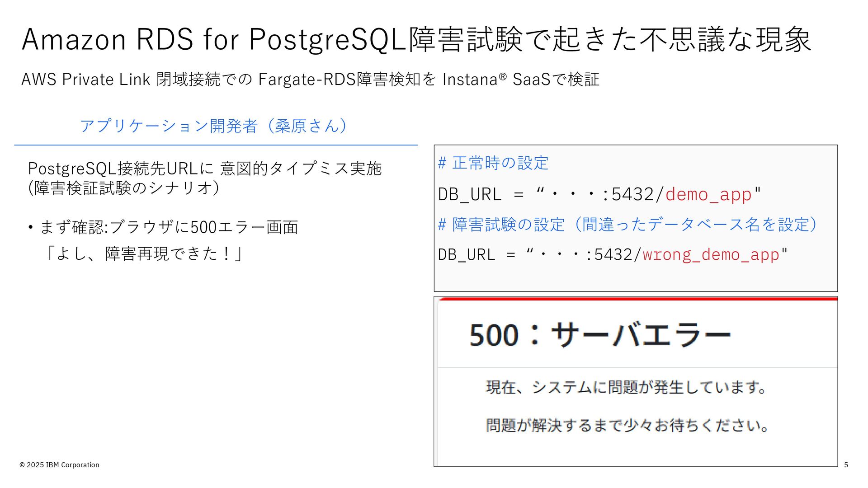Click the © 2025 IBM Corporation footer

tap(59, 465)
